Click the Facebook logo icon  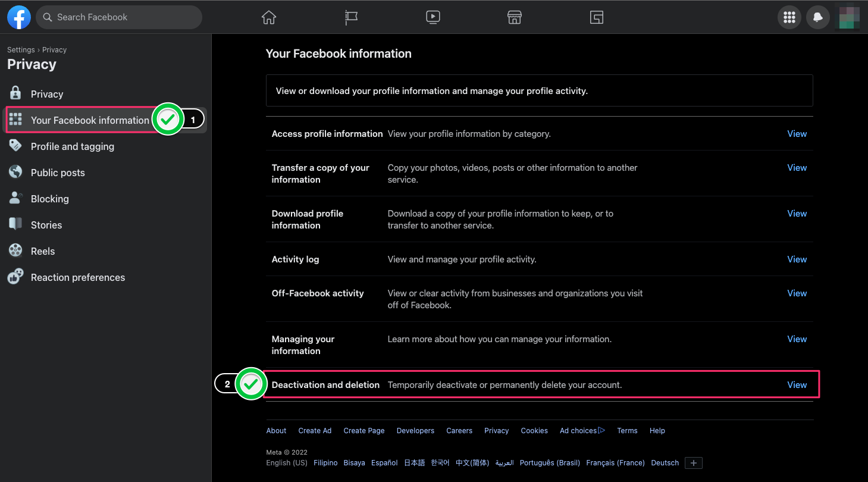coord(19,17)
